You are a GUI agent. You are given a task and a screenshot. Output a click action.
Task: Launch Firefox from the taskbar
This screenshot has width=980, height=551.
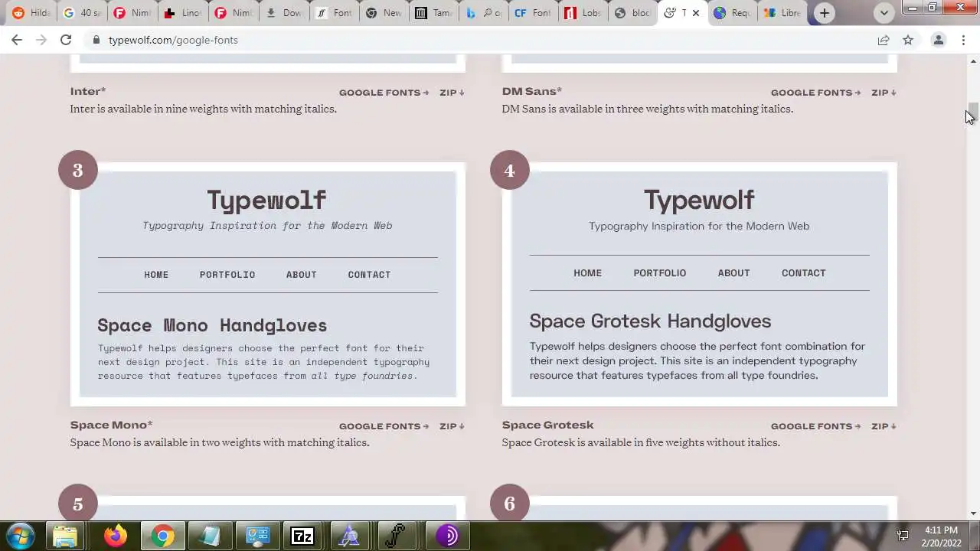[116, 536]
